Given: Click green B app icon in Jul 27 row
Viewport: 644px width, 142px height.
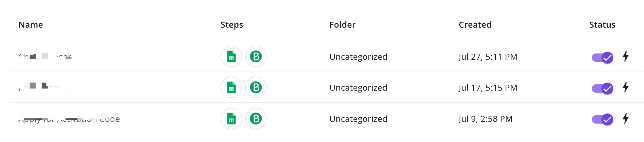Looking at the screenshot, I should pyautogui.click(x=256, y=56).
